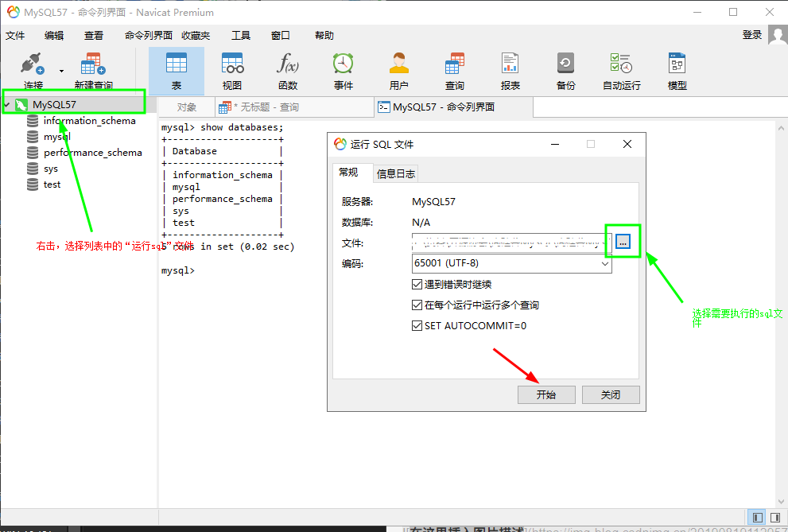
Task: Open the 查看 menu
Action: [94, 36]
